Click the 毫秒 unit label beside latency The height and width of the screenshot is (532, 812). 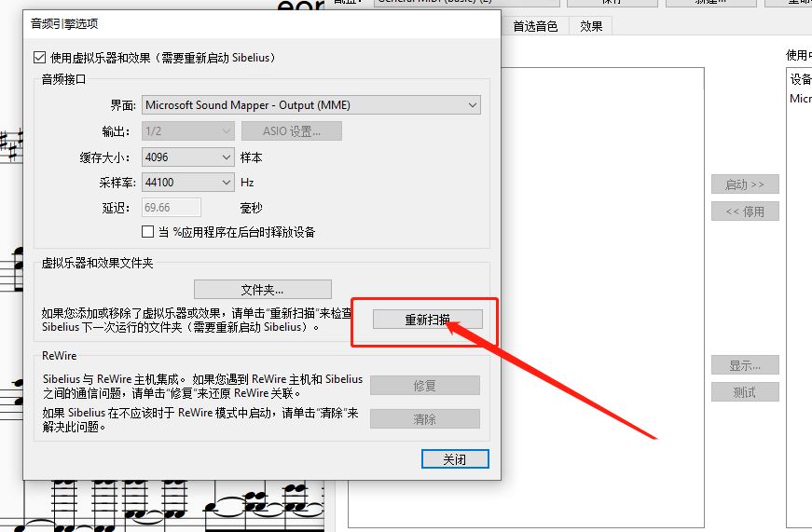click(x=251, y=208)
